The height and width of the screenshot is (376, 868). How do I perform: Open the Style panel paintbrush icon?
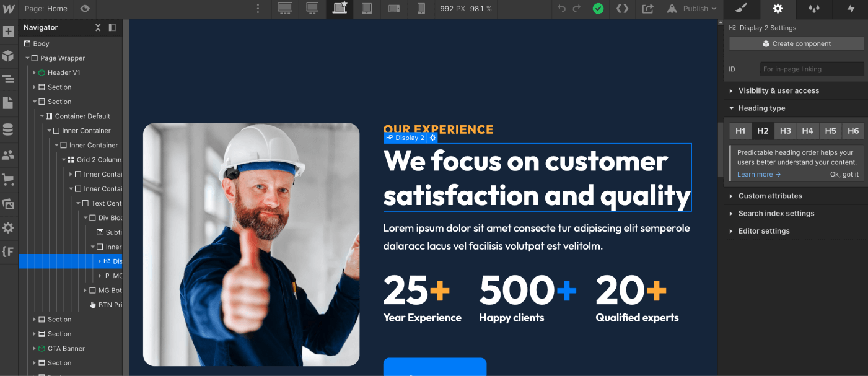[741, 9]
